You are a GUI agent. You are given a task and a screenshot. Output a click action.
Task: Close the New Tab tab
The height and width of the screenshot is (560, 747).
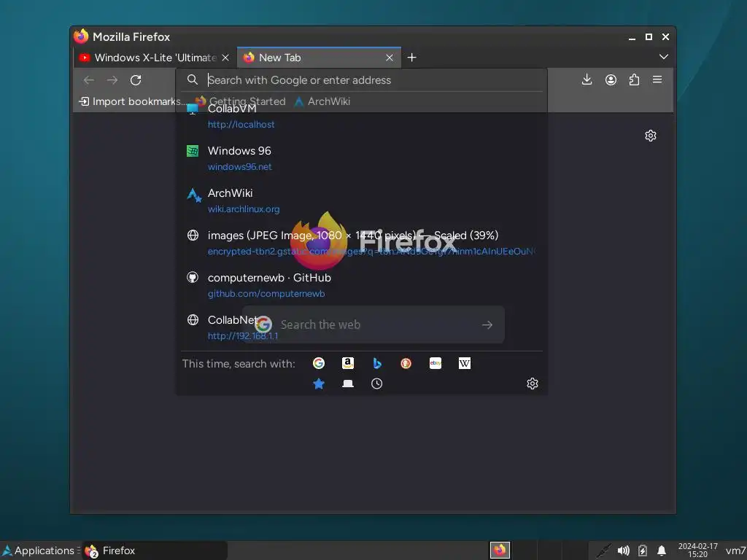click(390, 58)
